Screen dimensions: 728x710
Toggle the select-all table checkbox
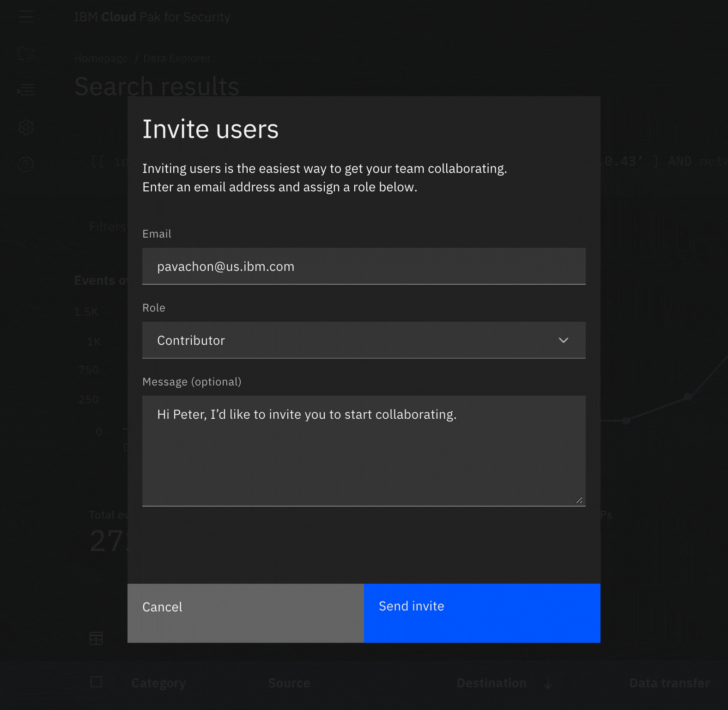[96, 682]
